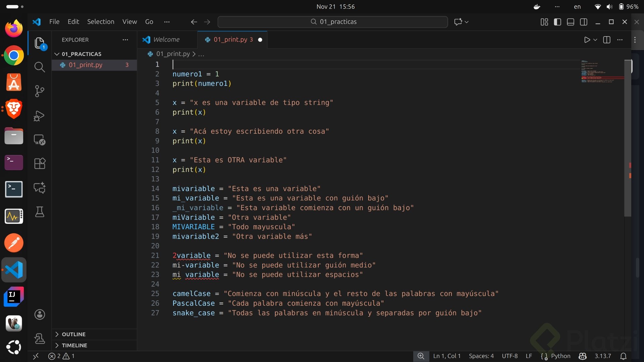
Task: Run the Python file with play button
Action: coord(587,40)
